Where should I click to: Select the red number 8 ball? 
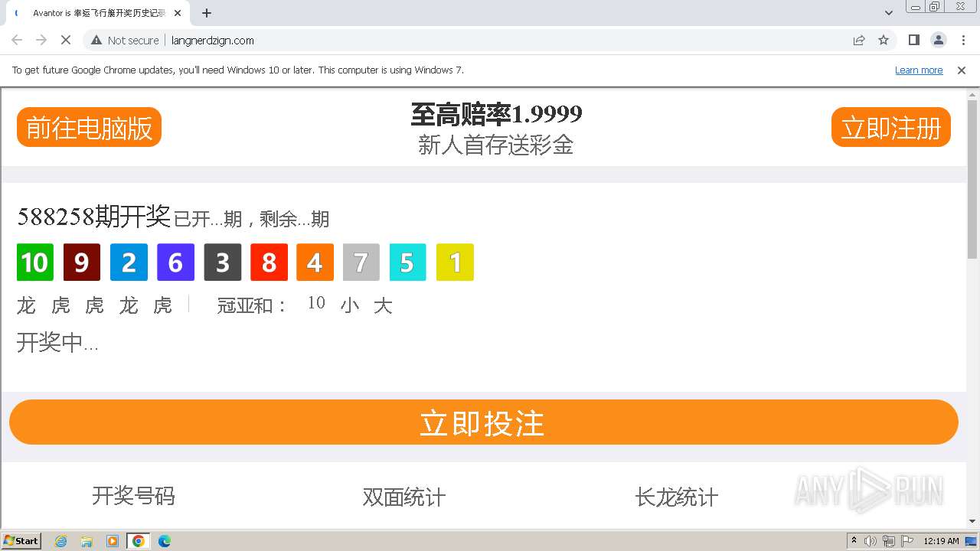click(269, 262)
